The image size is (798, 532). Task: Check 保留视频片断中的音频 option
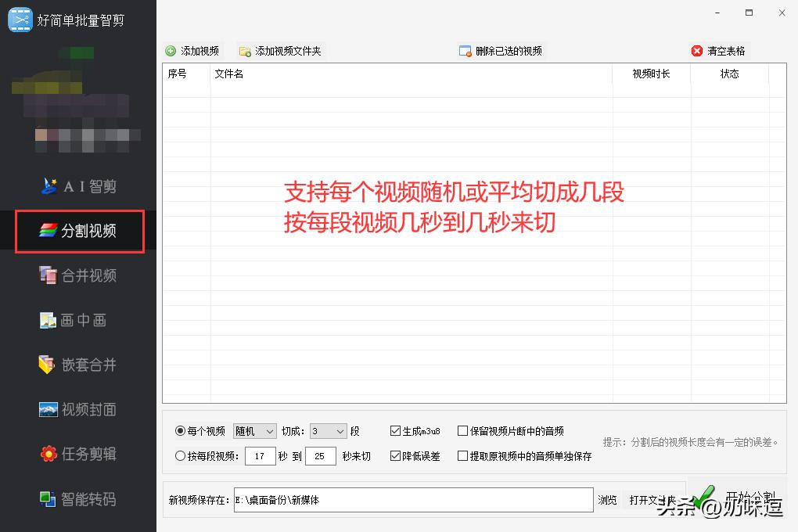(462, 430)
